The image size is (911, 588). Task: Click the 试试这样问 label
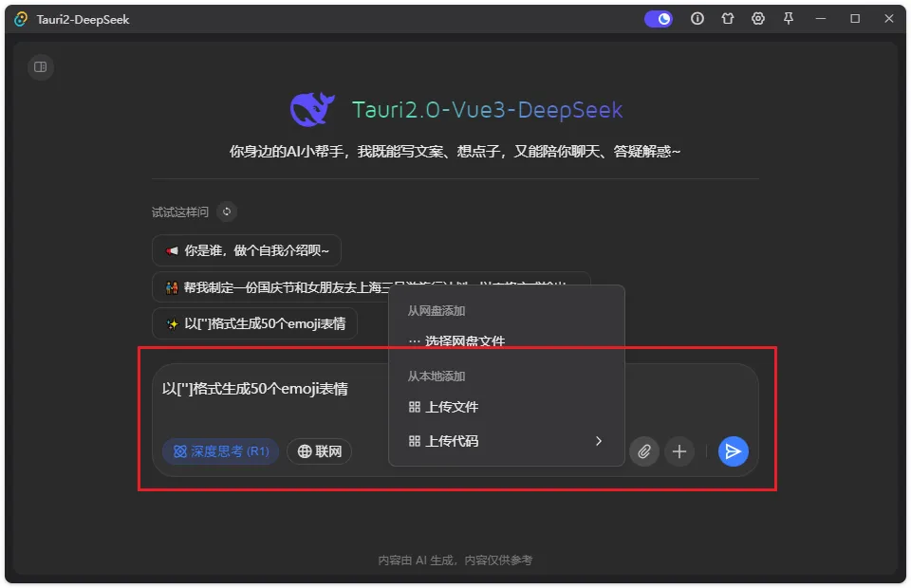pyautogui.click(x=180, y=211)
